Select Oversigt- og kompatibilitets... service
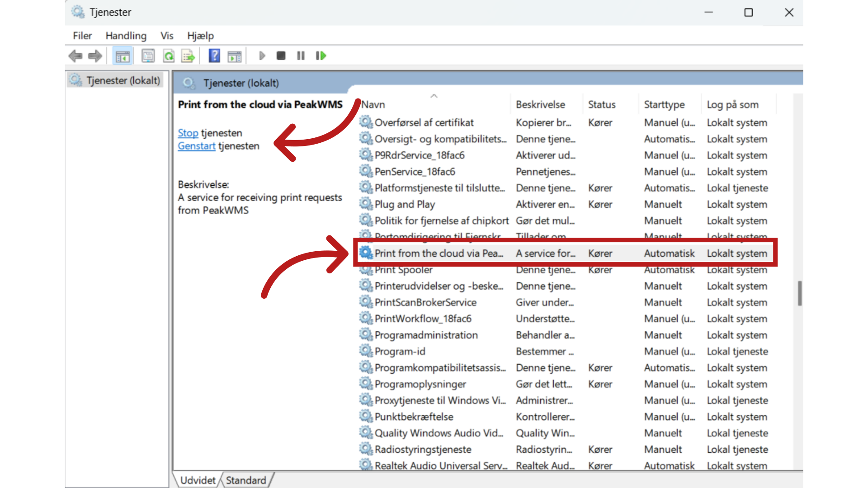Image resolution: width=868 pixels, height=488 pixels. (441, 139)
